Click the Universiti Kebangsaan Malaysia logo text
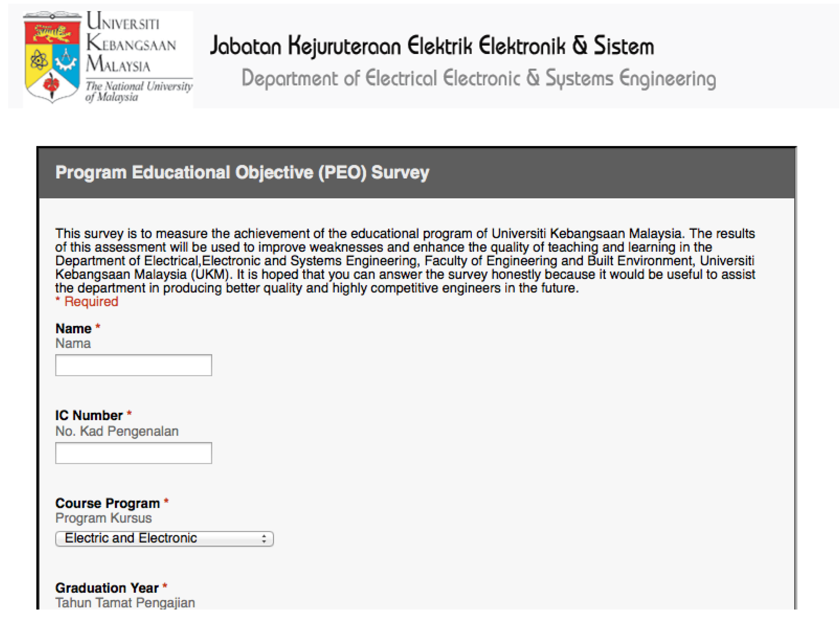This screenshot has width=840, height=619. coord(130,43)
